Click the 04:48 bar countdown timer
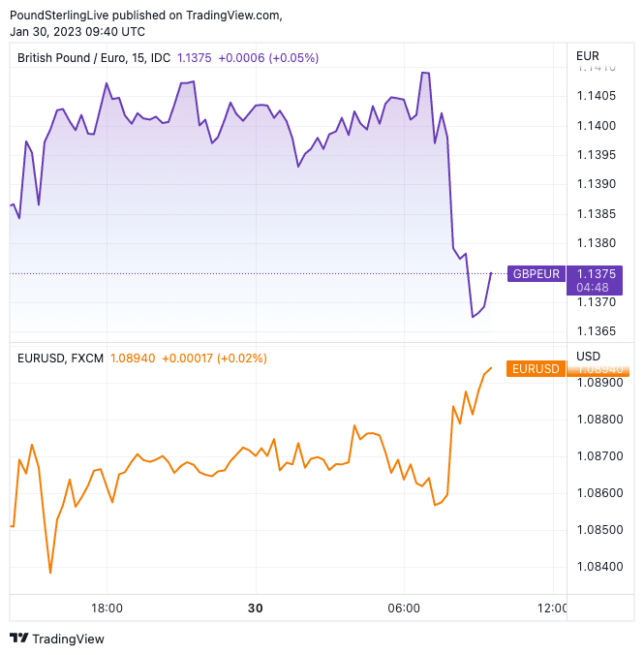This screenshot has width=644, height=655. point(591,288)
